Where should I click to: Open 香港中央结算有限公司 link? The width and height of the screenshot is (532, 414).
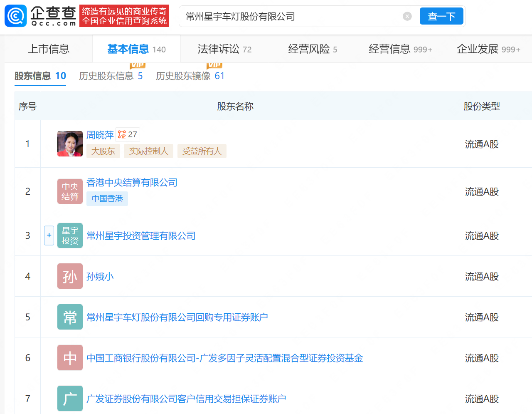pyautogui.click(x=132, y=183)
